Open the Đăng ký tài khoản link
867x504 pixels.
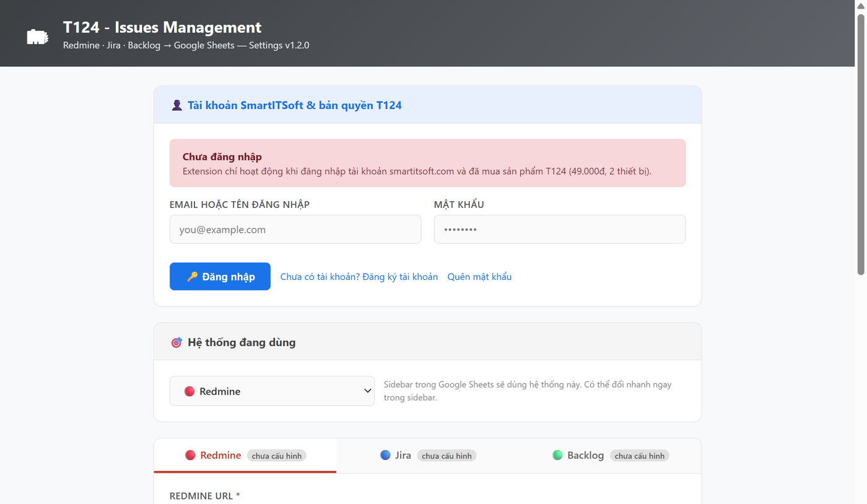359,277
